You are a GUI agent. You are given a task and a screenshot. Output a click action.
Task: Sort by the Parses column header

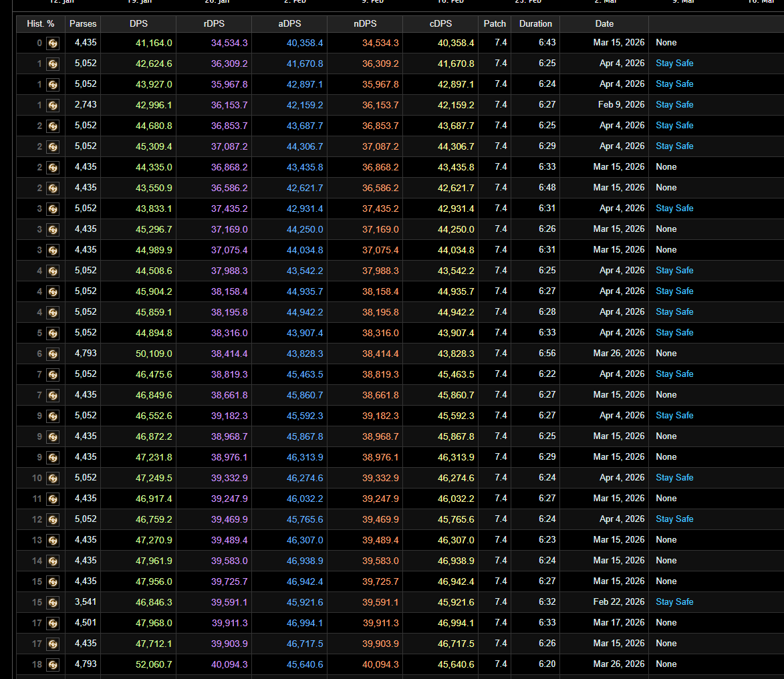(x=83, y=24)
